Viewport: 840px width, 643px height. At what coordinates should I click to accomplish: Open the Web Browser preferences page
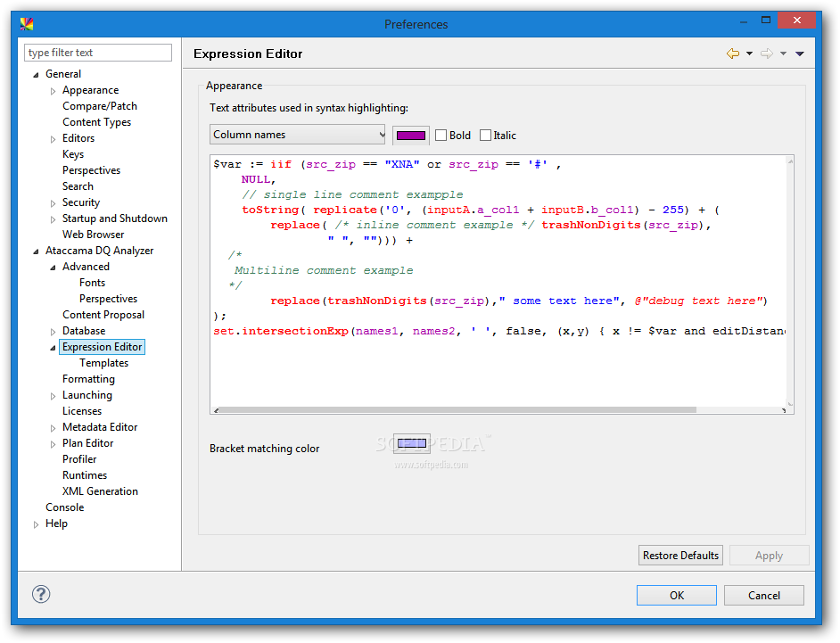pyautogui.click(x=93, y=235)
